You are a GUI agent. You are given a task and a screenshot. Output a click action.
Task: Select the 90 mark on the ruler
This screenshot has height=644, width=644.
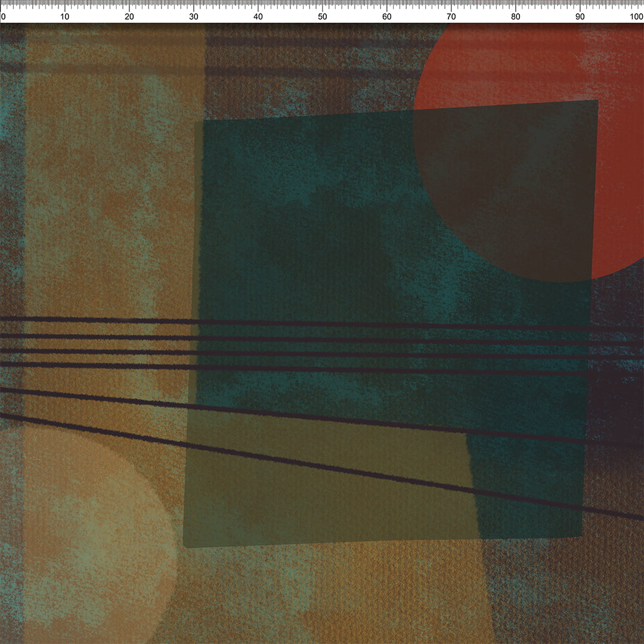point(580,16)
